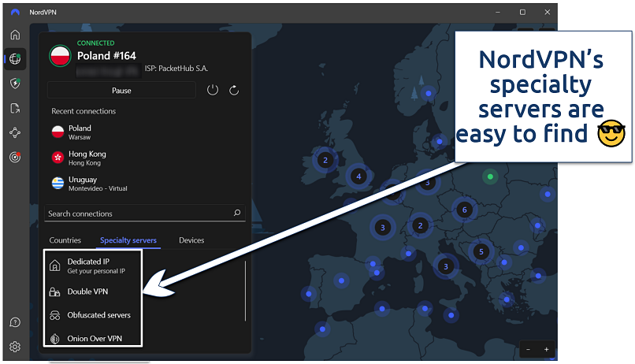Select the globe VPN icon in sidebar
The image size is (635, 364).
click(15, 59)
